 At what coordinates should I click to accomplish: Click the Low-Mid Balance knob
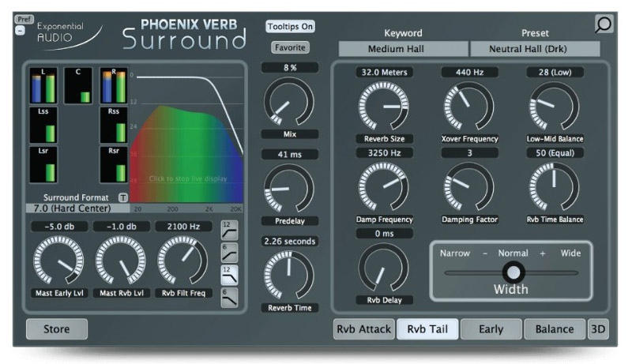(555, 107)
